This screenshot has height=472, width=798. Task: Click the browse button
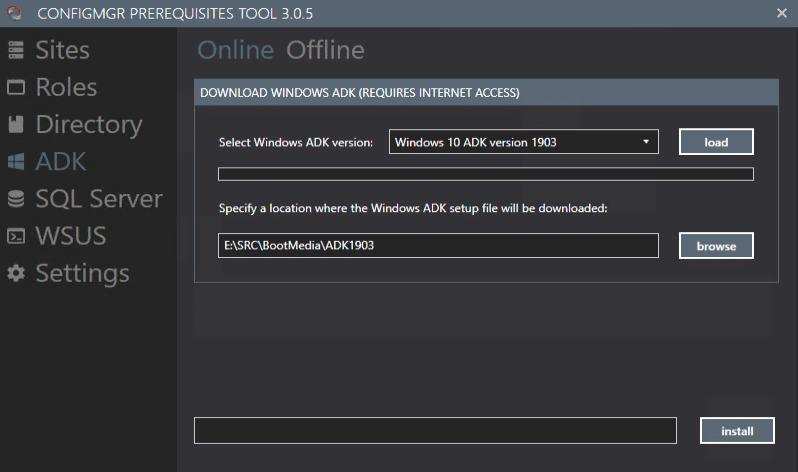(x=715, y=246)
